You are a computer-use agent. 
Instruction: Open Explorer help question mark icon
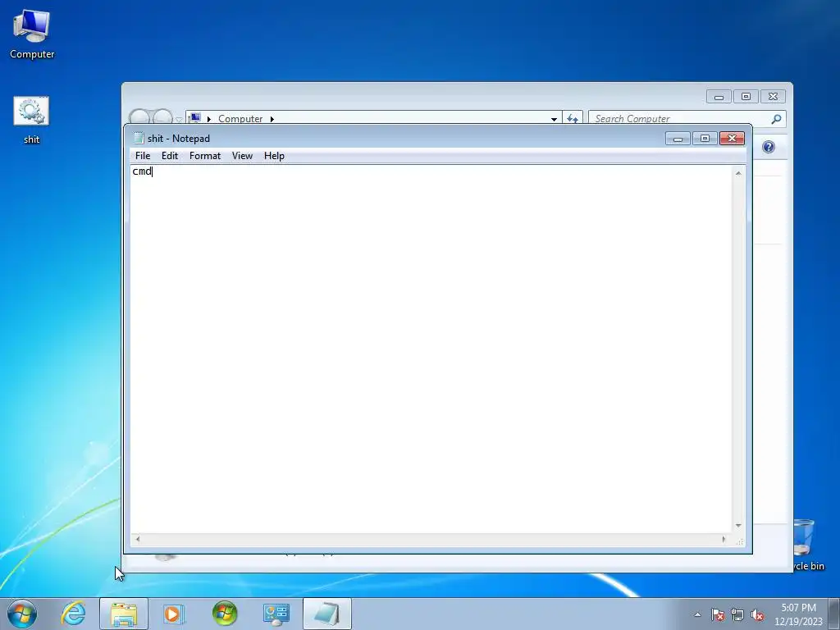point(768,147)
